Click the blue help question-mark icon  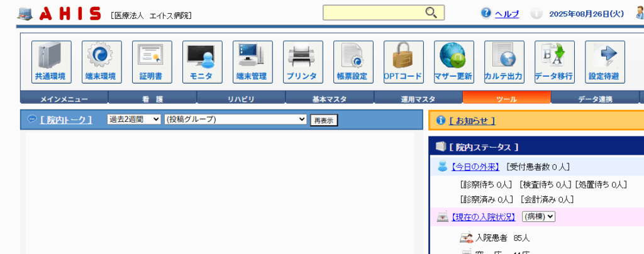pyautogui.click(x=486, y=13)
